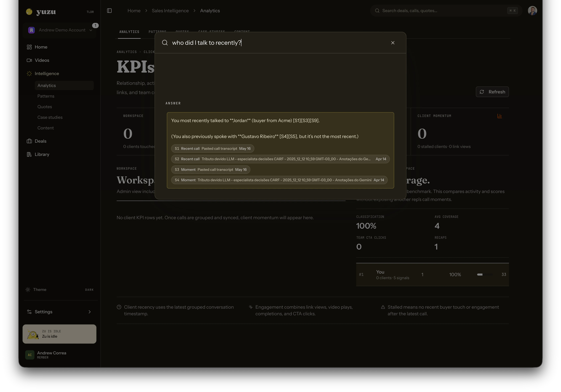Screen dimensions: 561x392
Task: Click the ⌘K shortcut badge
Action: (x=512, y=10)
